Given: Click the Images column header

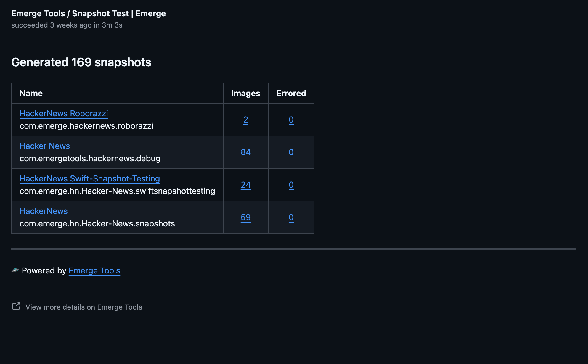Looking at the screenshot, I should pyautogui.click(x=245, y=93).
